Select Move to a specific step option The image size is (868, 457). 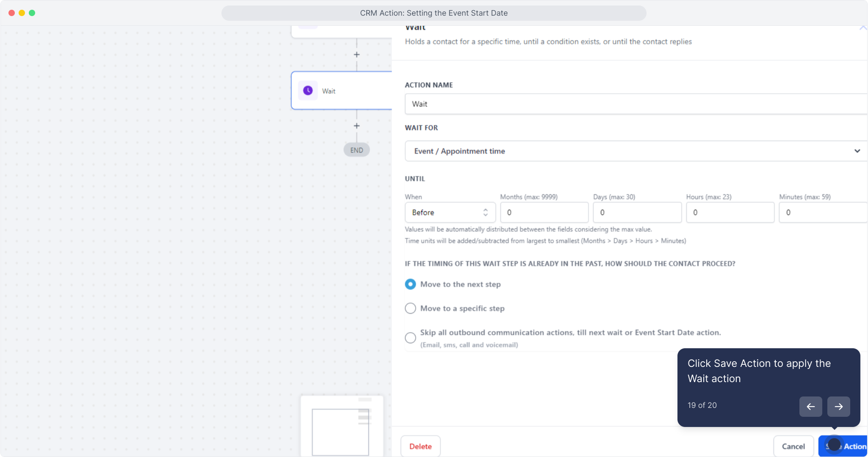(410, 308)
